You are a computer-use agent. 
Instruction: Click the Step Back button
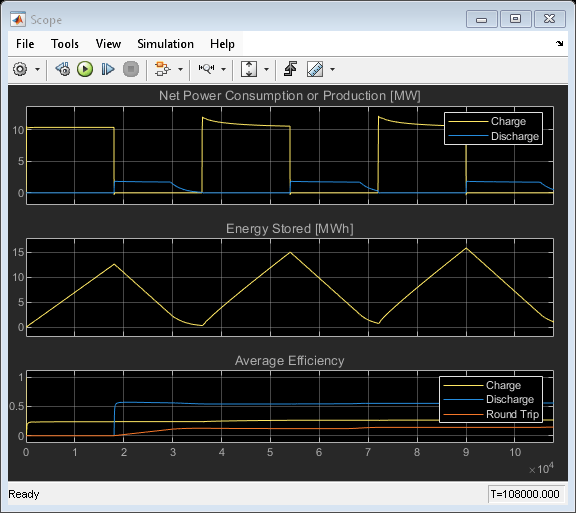click(63, 69)
